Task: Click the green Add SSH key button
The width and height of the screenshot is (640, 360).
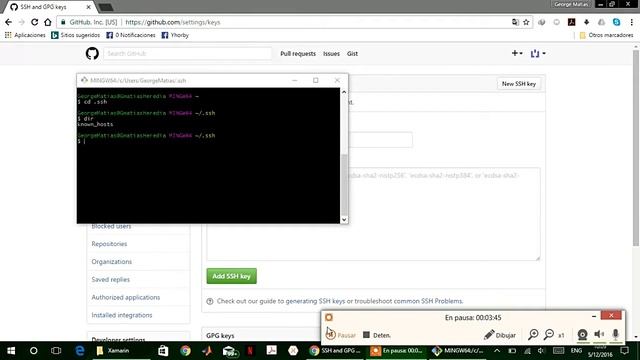Action: point(231,276)
